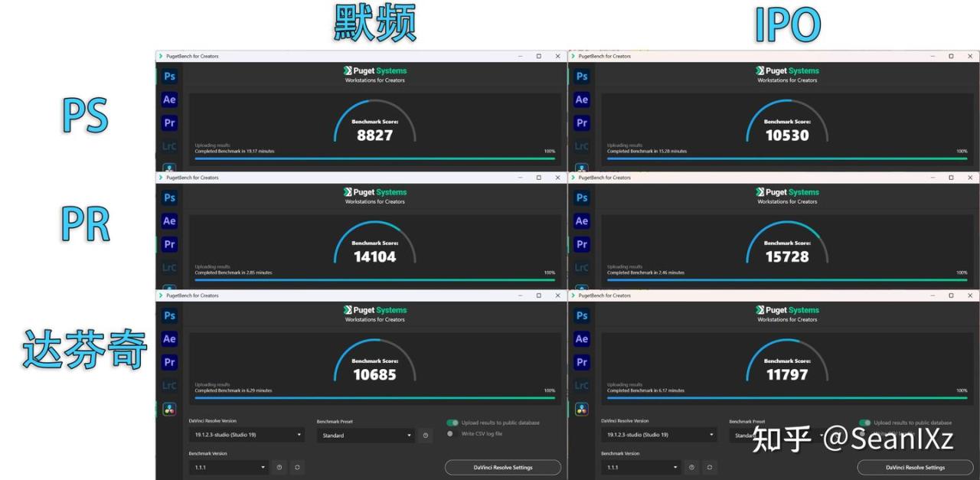Select Photoshop icon in the 15728 score window

pos(582,198)
